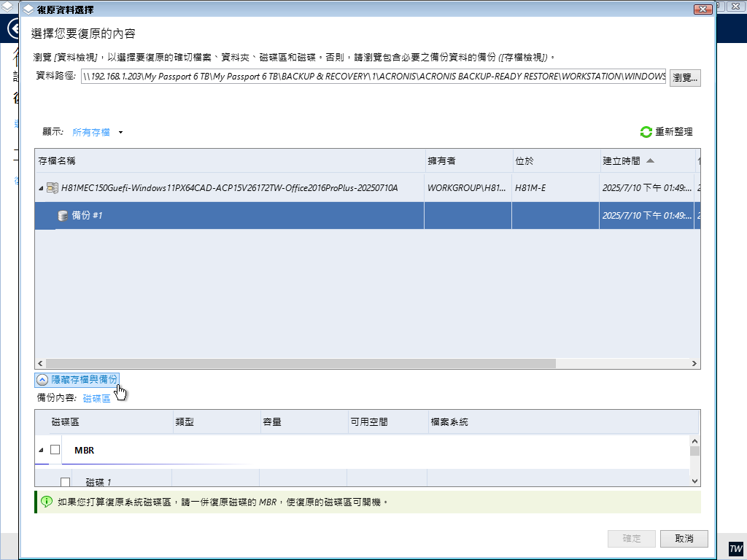747x560 pixels.
Task: Click the circled chevron icon of 隱藏存檔與備份
Action: point(42,380)
